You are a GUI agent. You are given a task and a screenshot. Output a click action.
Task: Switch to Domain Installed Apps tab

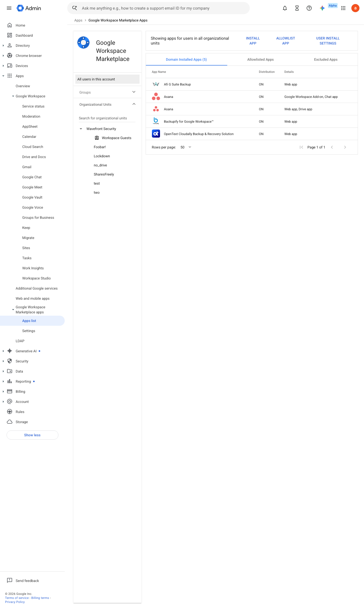[x=186, y=59]
